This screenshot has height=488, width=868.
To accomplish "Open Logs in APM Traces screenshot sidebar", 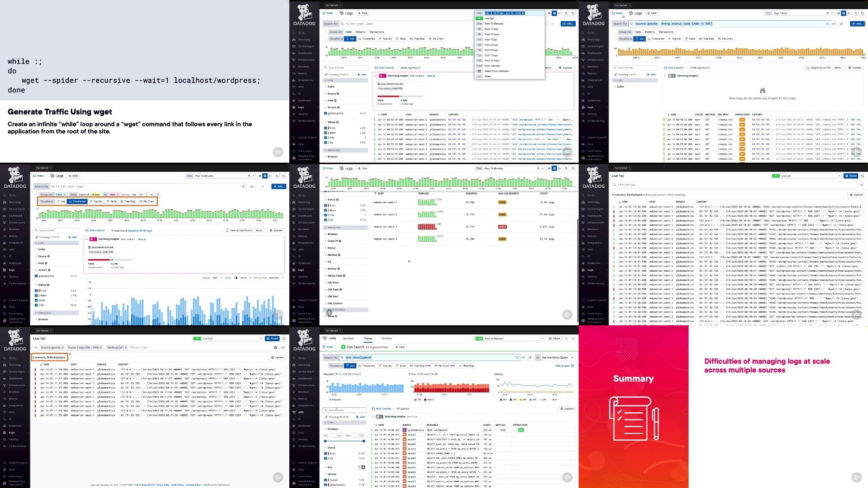I will [x=301, y=432].
